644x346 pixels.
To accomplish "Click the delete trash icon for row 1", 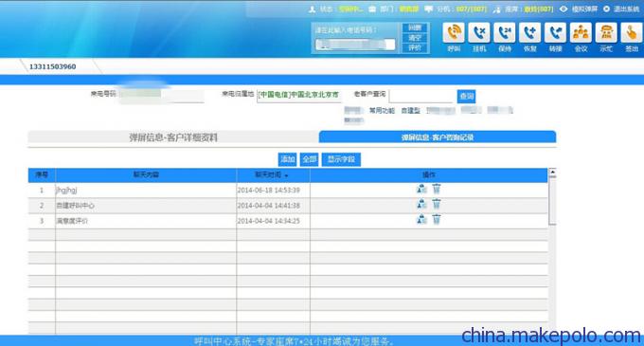I will [437, 189].
